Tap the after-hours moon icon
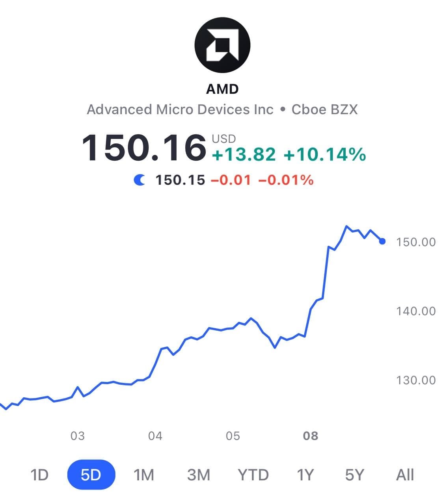Viewport: 445px width, 504px height. [139, 180]
